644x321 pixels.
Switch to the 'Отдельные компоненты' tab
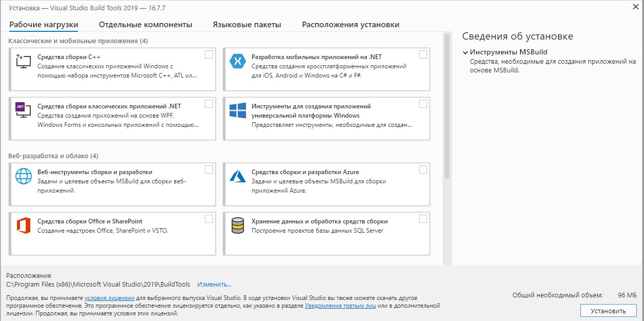(x=145, y=25)
